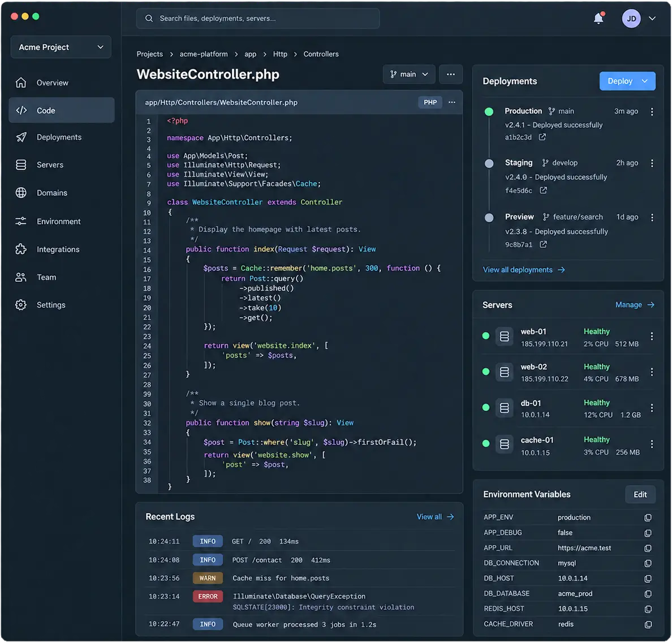
Task: Click the acme-platform breadcrumb
Action: (204, 54)
